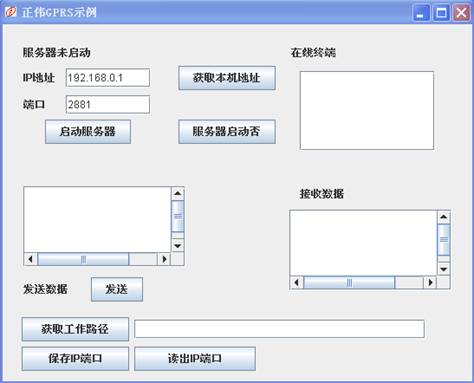Start server with 启动服务器 button
The width and height of the screenshot is (474, 383).
tap(88, 132)
